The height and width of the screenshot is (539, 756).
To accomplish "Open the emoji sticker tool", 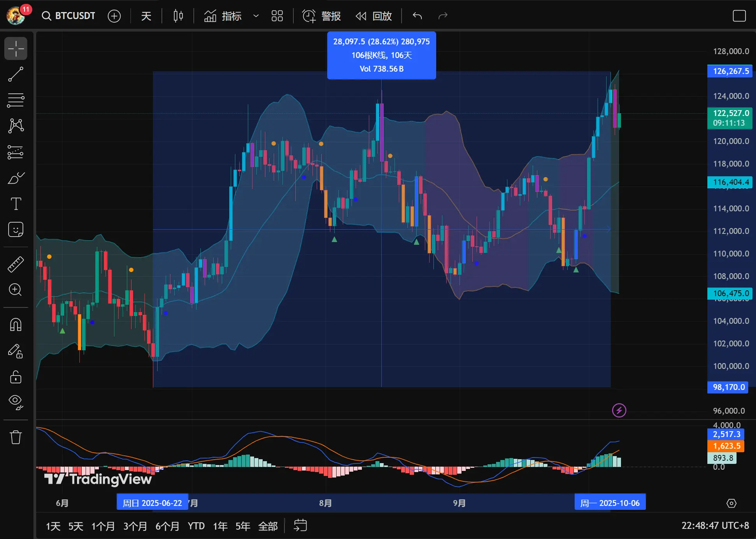I will [x=16, y=230].
